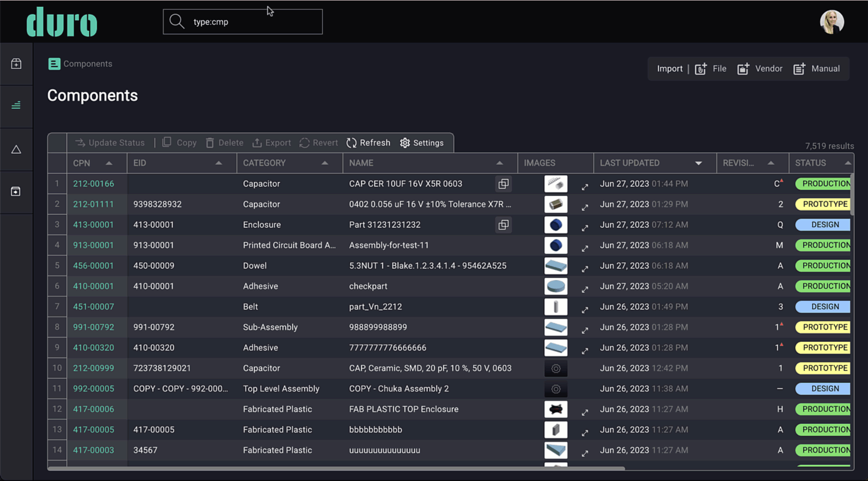
Task: Click the Manual import icon
Action: (x=799, y=69)
